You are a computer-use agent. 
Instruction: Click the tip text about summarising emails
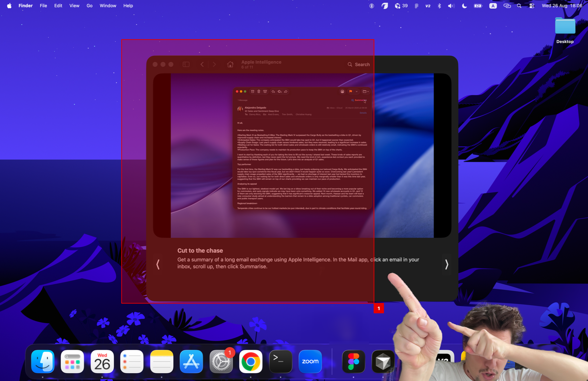click(x=298, y=263)
